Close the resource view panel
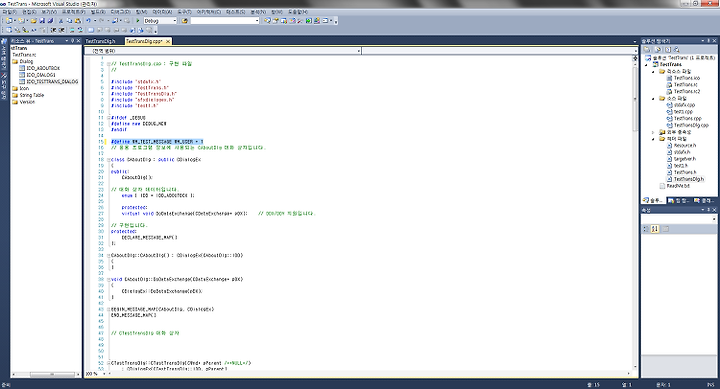The height and width of the screenshot is (389, 720). (79, 41)
